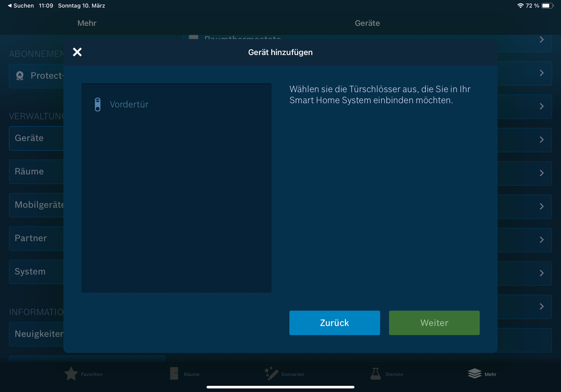
Task: Open the Favoriten star tab
Action: (71, 374)
